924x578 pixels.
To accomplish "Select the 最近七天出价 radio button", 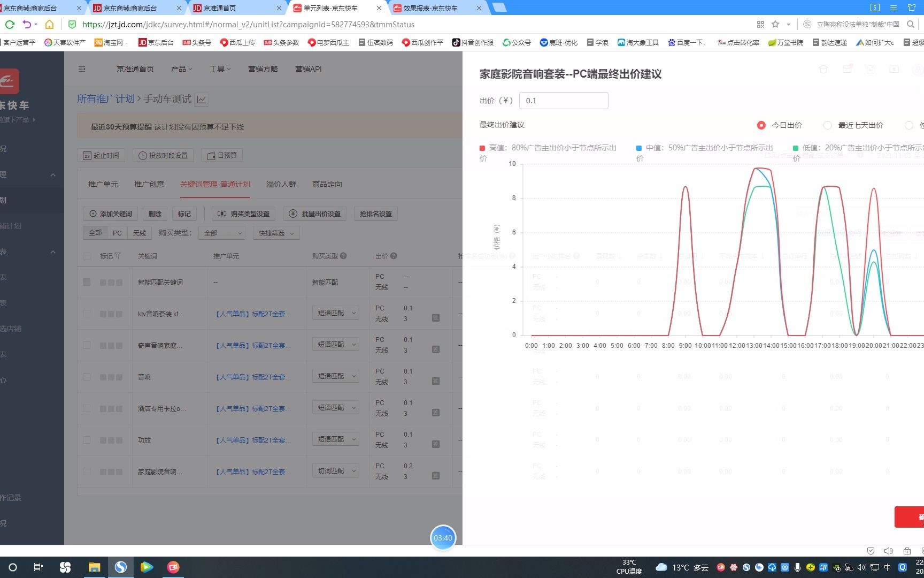I will [x=827, y=125].
